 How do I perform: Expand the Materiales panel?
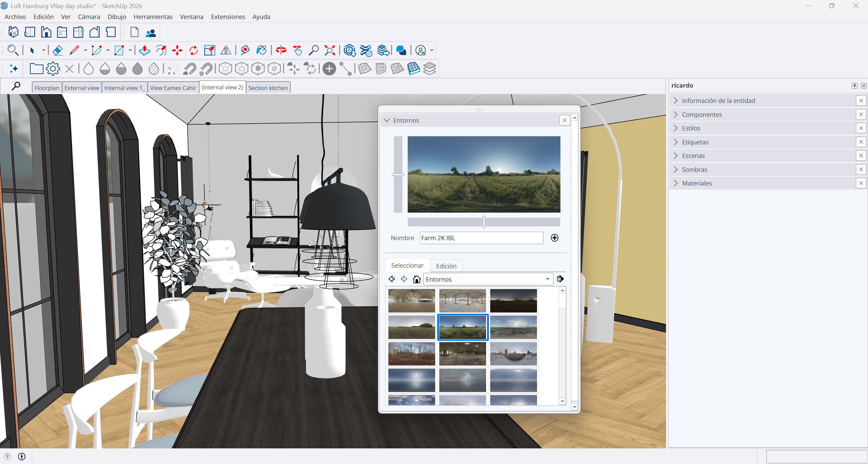pos(763,183)
